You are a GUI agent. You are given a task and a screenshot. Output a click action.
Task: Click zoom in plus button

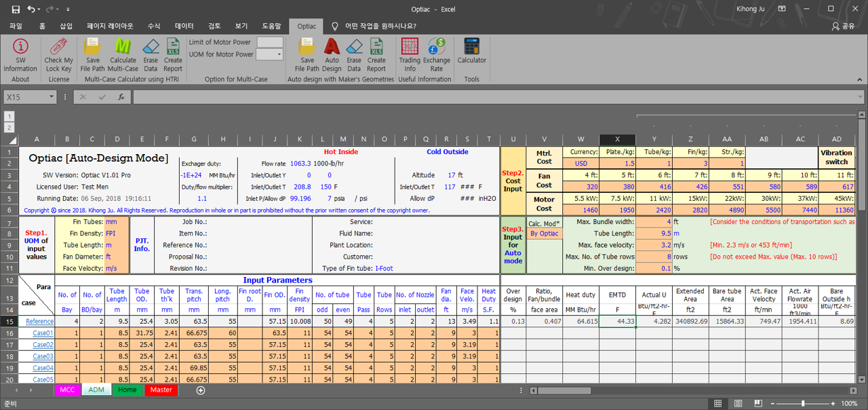[833, 403]
